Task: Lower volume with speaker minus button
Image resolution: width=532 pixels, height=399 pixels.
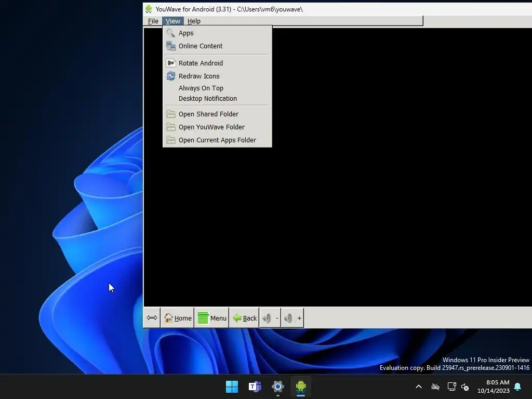Action: tap(270, 318)
